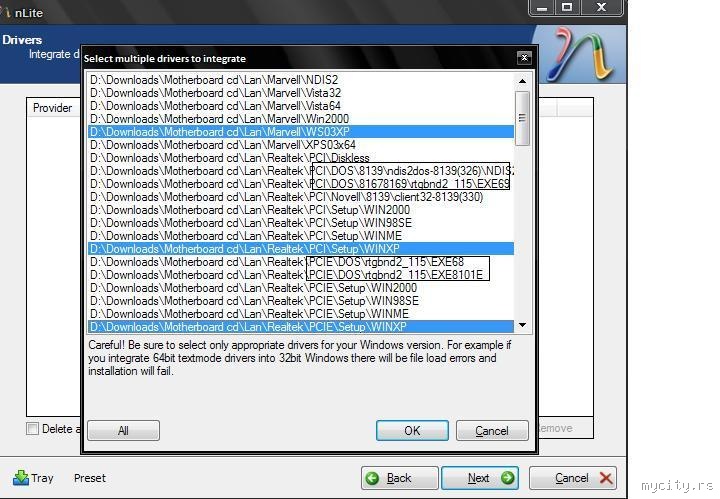Viewport: 720px width, 499px height.
Task: Select the ndis2dos-8139(326) driver path
Action: coord(301,171)
